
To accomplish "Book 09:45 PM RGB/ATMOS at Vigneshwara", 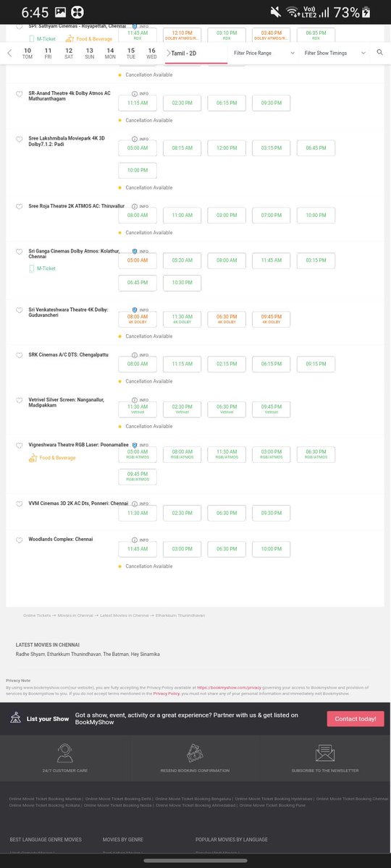I will pyautogui.click(x=138, y=476).
